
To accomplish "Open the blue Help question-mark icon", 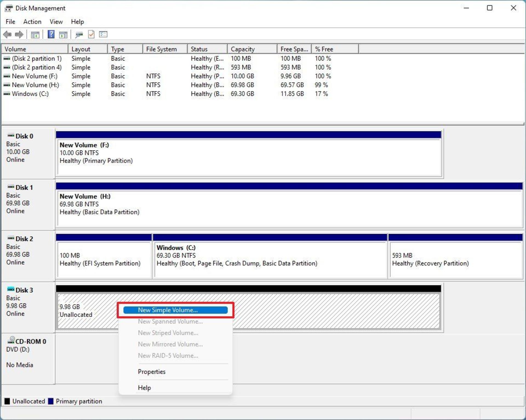I will (x=51, y=34).
